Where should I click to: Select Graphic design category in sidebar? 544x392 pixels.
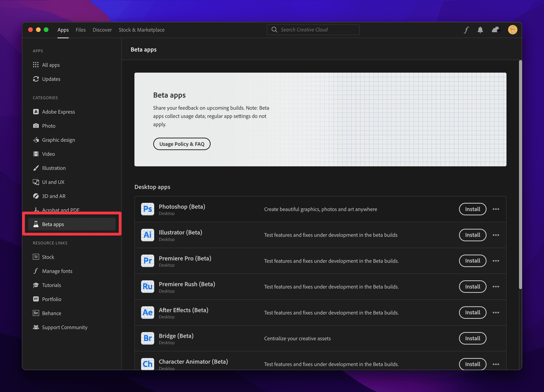pos(58,140)
